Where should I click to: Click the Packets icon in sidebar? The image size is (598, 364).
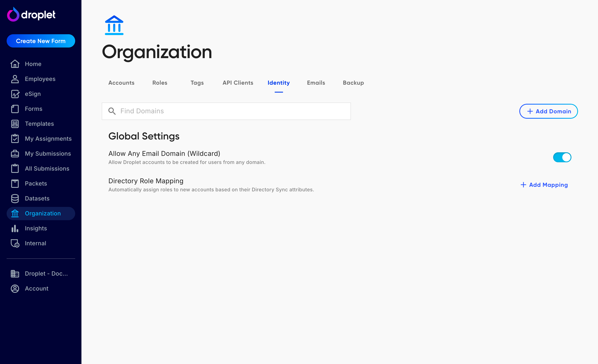15,183
